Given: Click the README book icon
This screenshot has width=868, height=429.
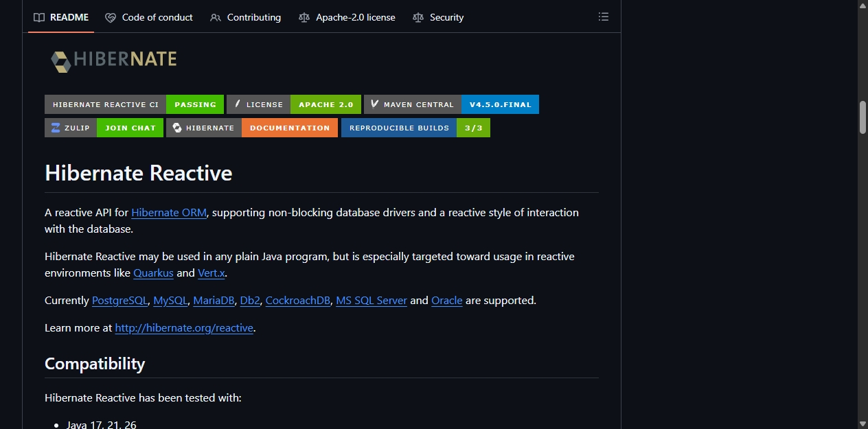Looking at the screenshot, I should click(x=39, y=17).
